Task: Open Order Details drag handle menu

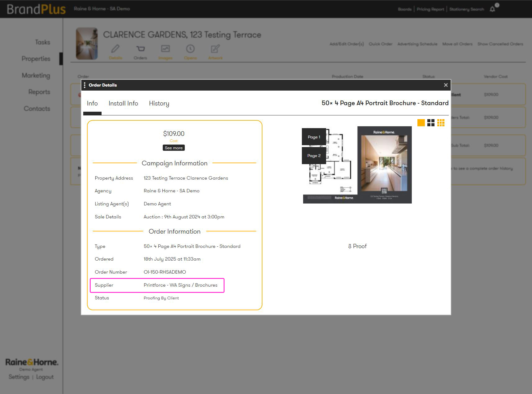Action: [84, 85]
